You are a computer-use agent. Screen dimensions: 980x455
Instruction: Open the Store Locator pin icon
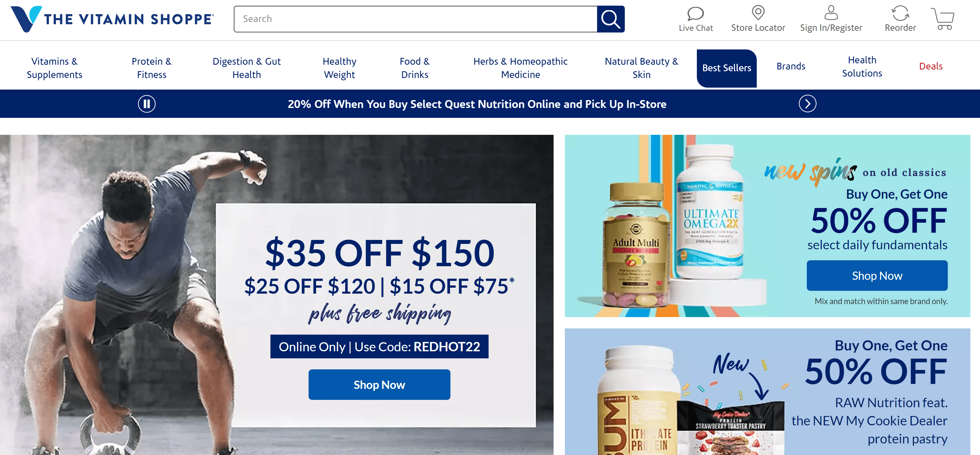[758, 12]
